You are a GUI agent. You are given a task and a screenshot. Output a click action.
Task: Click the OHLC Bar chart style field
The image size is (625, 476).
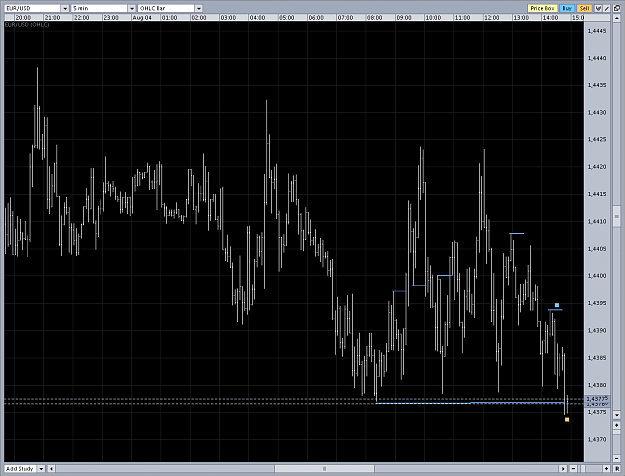click(x=167, y=8)
